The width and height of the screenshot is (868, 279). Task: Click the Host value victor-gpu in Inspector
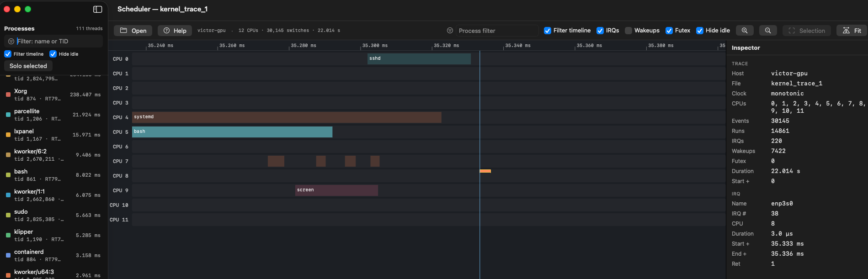(x=789, y=73)
